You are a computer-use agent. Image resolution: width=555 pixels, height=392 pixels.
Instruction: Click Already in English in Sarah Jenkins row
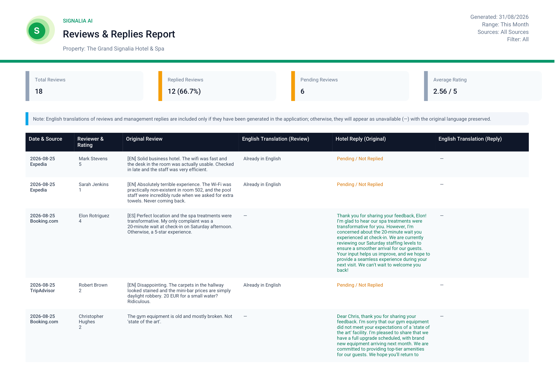click(262, 184)
